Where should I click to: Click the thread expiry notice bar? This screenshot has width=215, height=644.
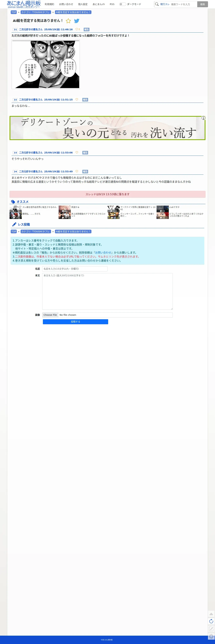[107, 194]
